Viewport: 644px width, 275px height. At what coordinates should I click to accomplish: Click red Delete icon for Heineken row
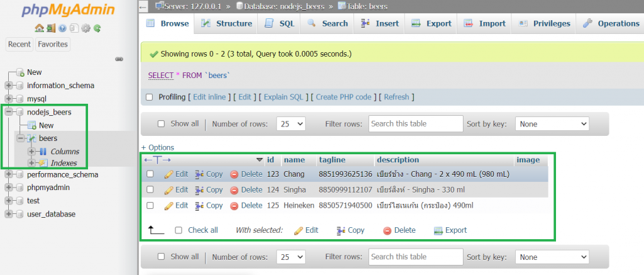pos(234,206)
